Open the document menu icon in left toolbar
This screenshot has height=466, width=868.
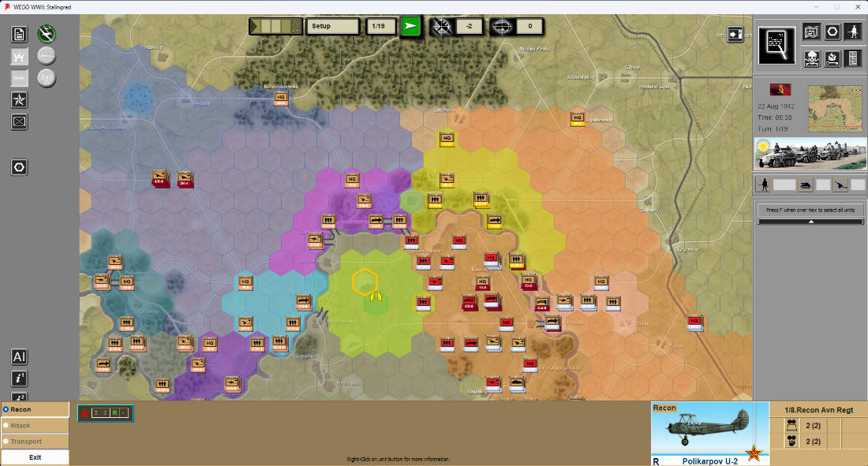click(x=20, y=35)
